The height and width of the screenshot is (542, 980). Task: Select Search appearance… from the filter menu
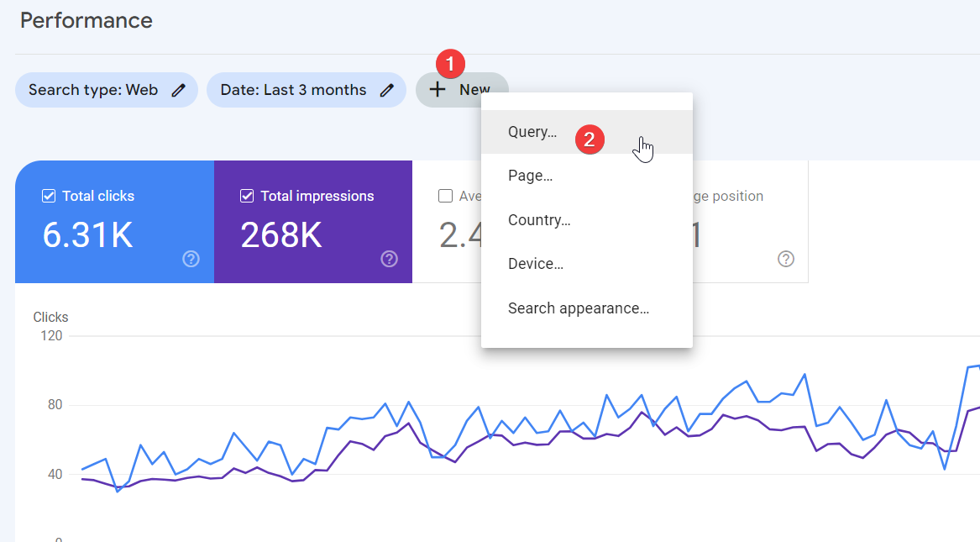point(587,308)
